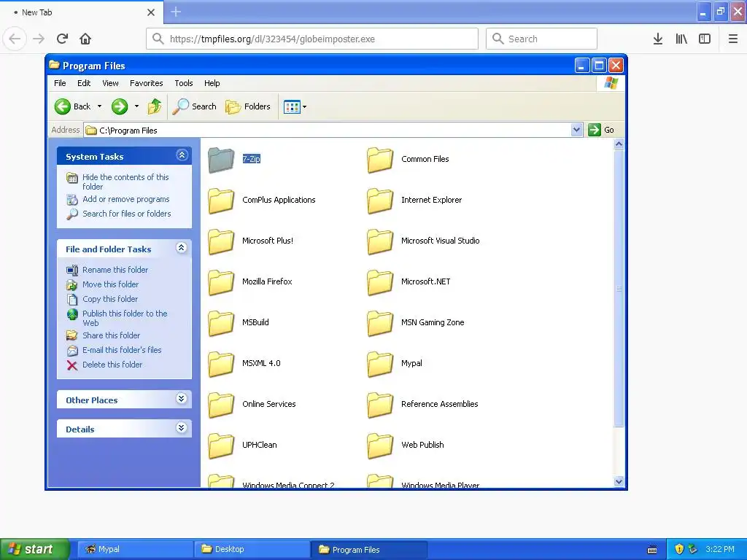
Task: Click the Explorer scrollbar down arrow
Action: coord(619,481)
